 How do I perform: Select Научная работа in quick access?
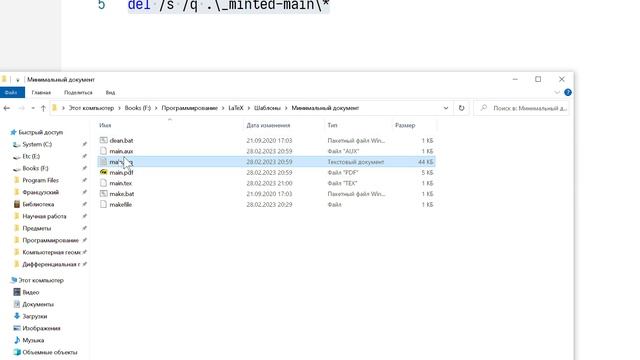click(44, 216)
